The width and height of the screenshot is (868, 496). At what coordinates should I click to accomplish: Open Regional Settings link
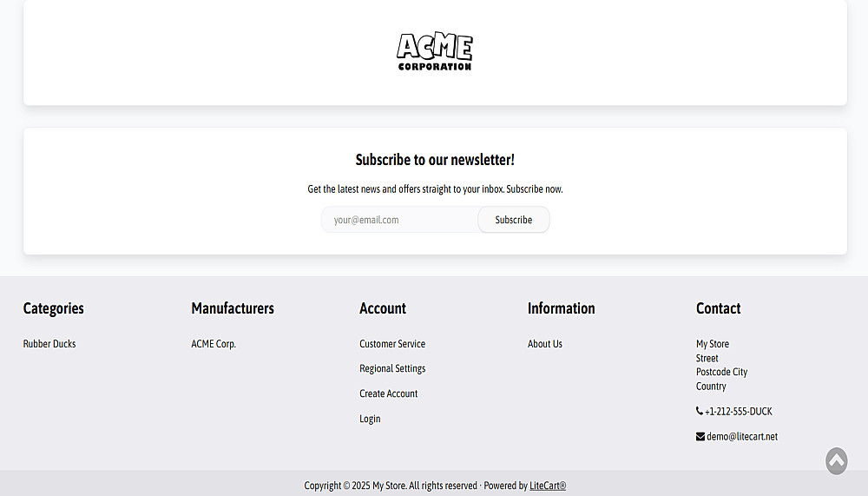pos(392,369)
